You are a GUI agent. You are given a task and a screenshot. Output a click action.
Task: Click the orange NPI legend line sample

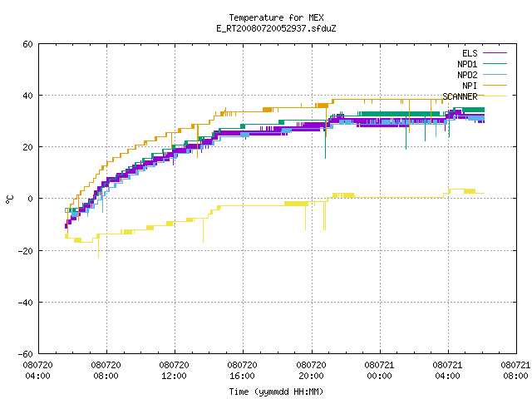tap(495, 85)
